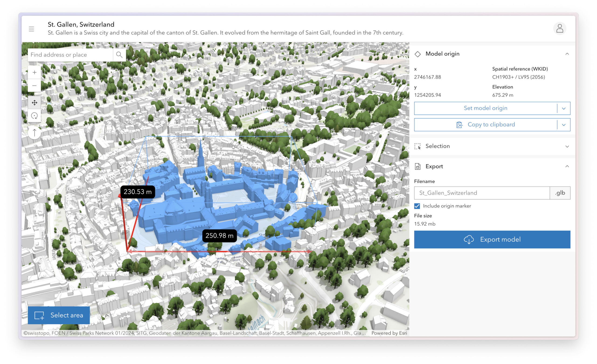
Task: Click the Select area button
Action: (59, 315)
